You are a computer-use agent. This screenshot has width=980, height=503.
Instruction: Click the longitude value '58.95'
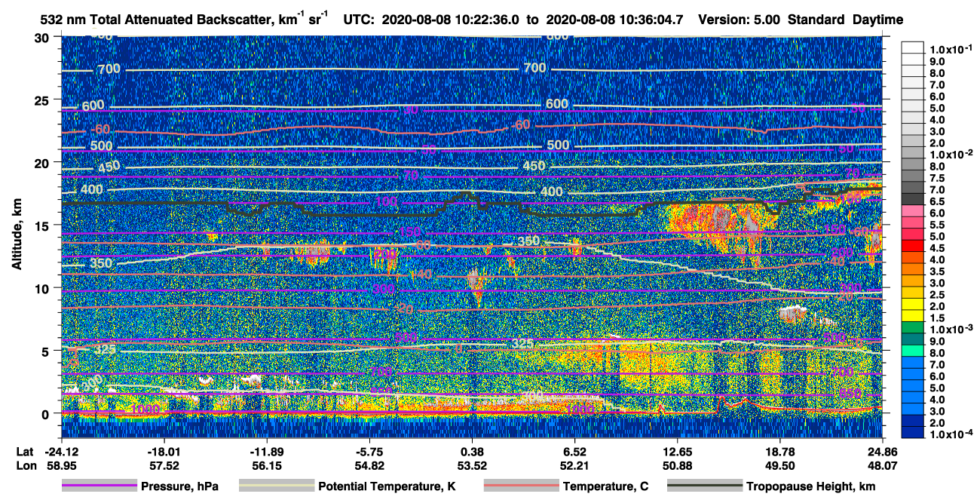pyautogui.click(x=61, y=466)
